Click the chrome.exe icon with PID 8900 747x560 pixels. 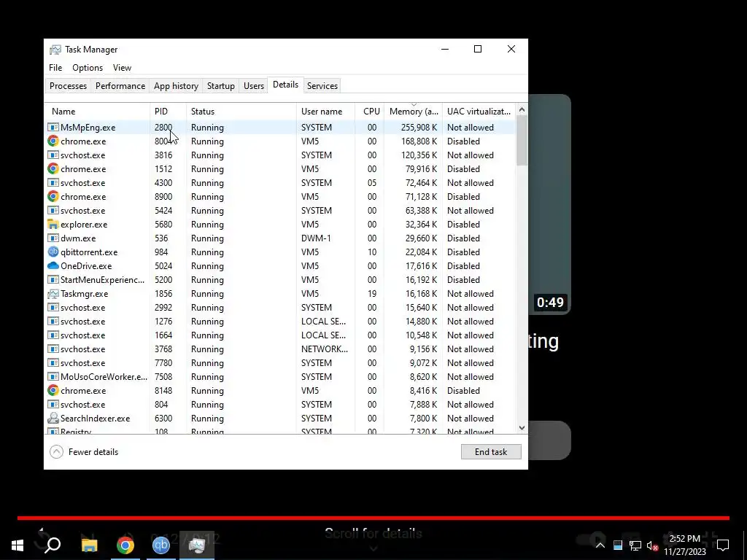(53, 196)
